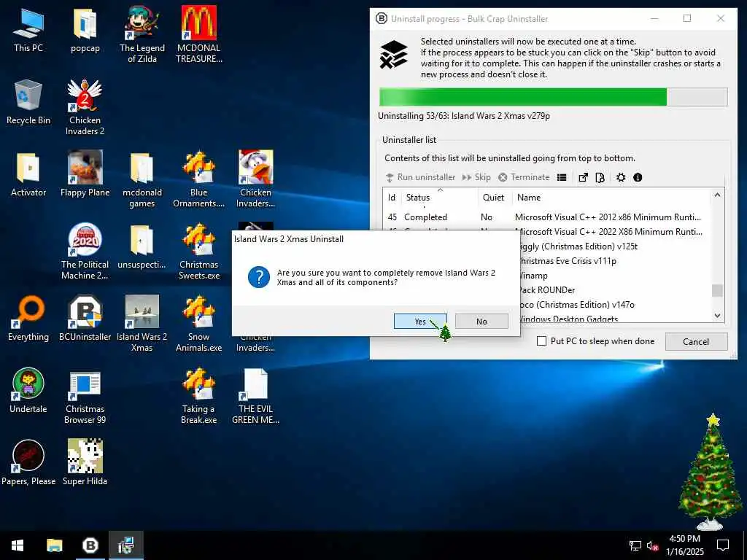Select the (Christmas Edition) v125t list row

(x=616, y=246)
